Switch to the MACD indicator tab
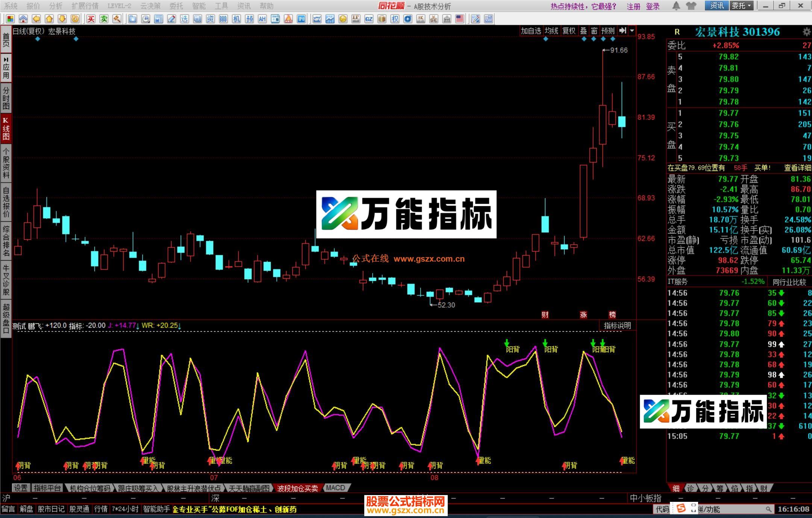 pyautogui.click(x=336, y=488)
